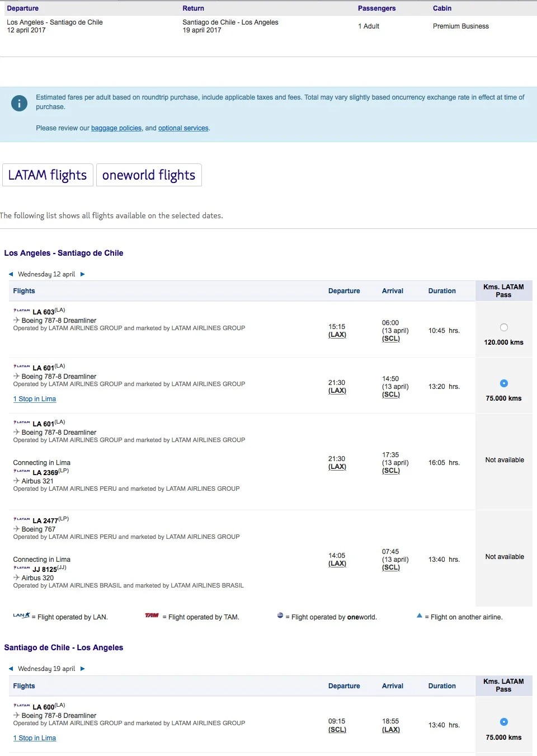537x756 pixels.
Task: Click the '10:45 hrs.' duration cell
Action: [x=444, y=331]
